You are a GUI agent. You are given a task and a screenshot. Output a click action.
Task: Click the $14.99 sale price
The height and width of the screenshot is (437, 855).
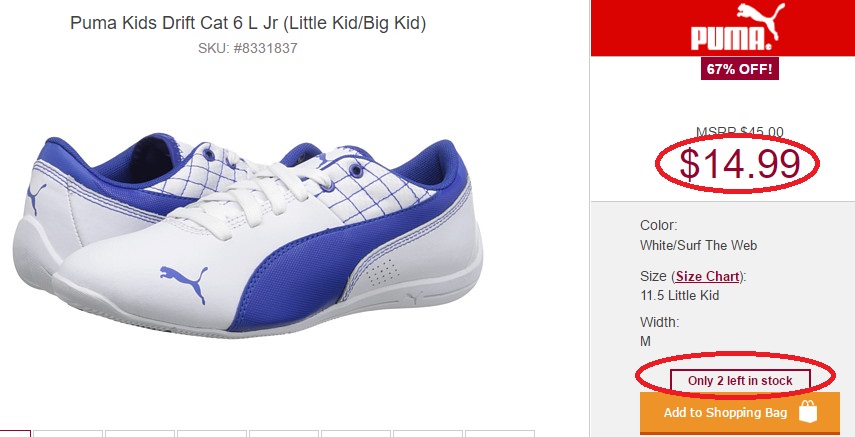[x=739, y=164]
